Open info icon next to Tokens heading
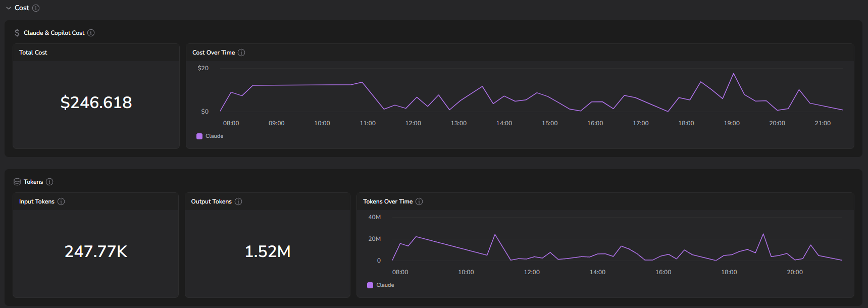Image resolution: width=868 pixels, height=308 pixels. (x=49, y=182)
